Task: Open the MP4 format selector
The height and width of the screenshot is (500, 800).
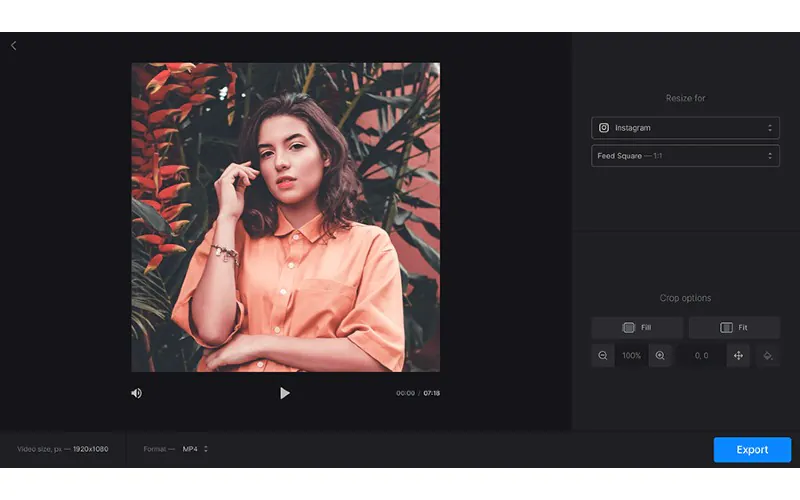Action: coord(195,449)
